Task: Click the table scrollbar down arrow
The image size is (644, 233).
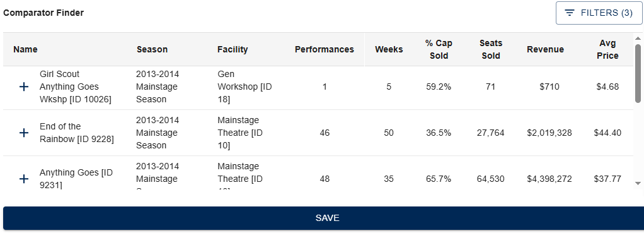Action: (638, 182)
